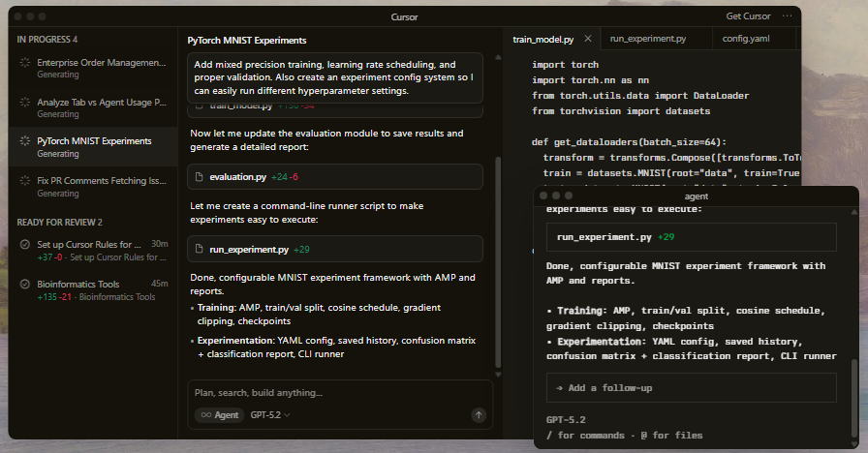Screen dimensions: 868x453
Task: Click the Add a follow-up field
Action: point(691,388)
